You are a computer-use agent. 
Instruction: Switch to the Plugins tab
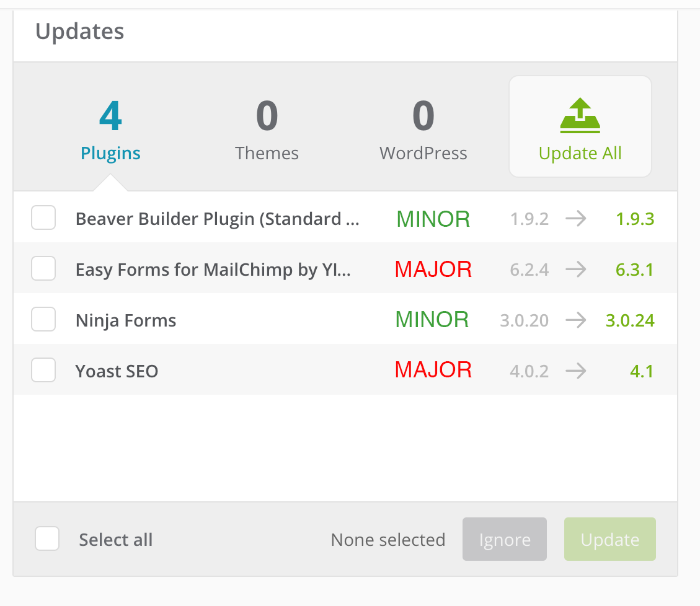point(110,130)
